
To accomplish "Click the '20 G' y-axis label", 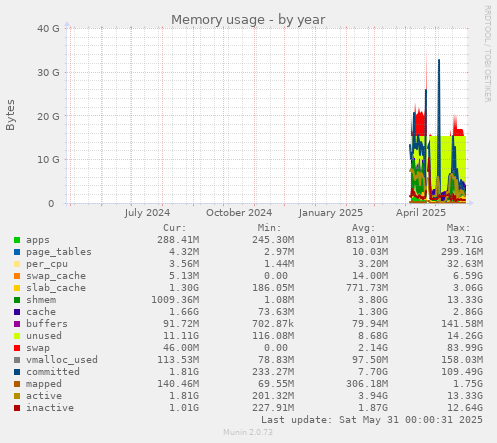I will tap(48, 116).
